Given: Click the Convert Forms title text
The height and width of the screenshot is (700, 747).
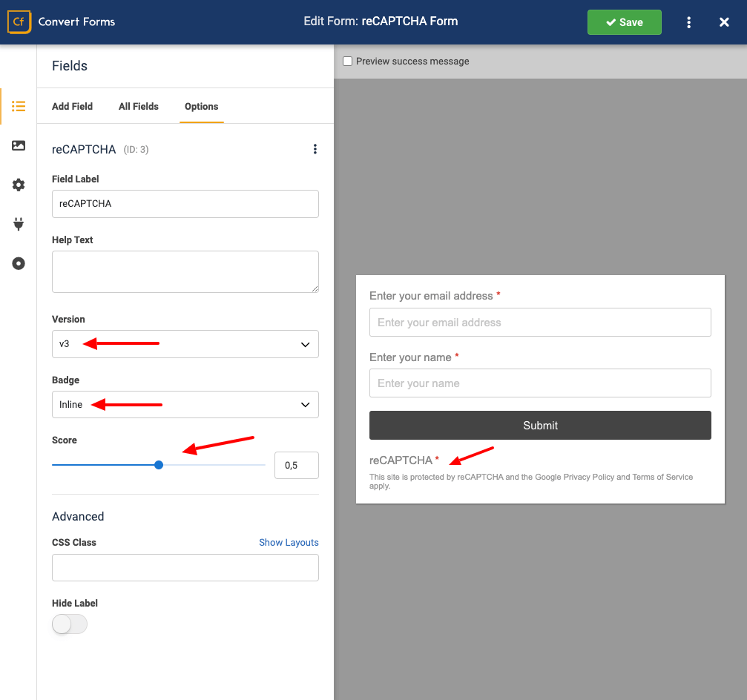Looking at the screenshot, I should click(76, 22).
